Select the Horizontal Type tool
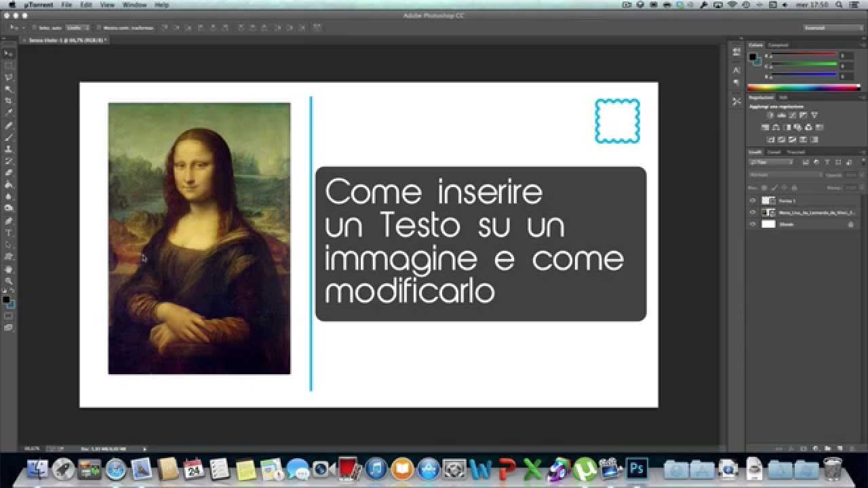 pyautogui.click(x=9, y=232)
